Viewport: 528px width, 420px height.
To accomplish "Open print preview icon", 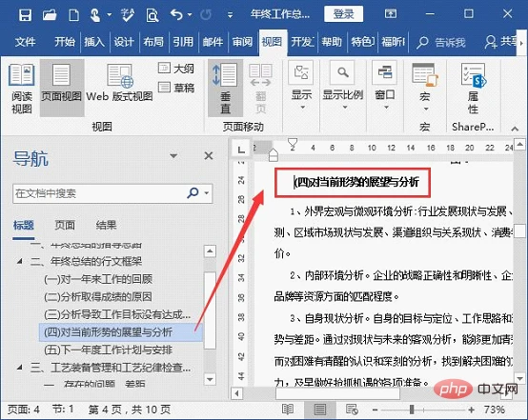I will (x=152, y=15).
